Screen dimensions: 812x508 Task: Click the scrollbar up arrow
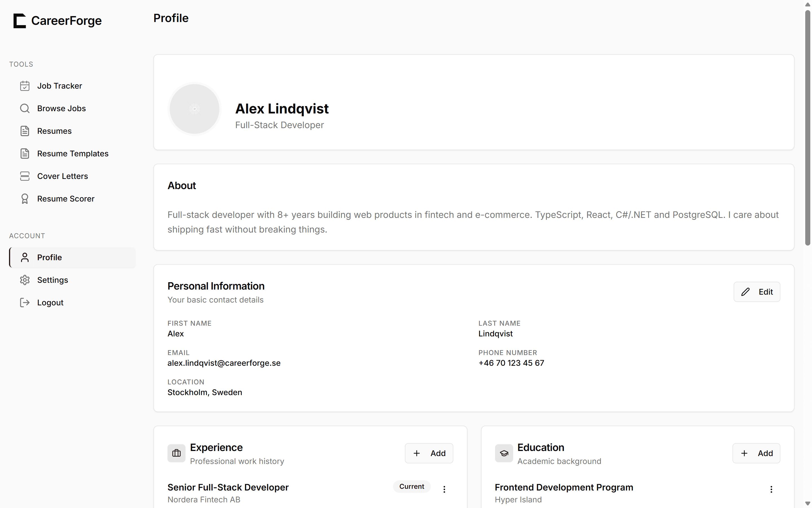808,4
